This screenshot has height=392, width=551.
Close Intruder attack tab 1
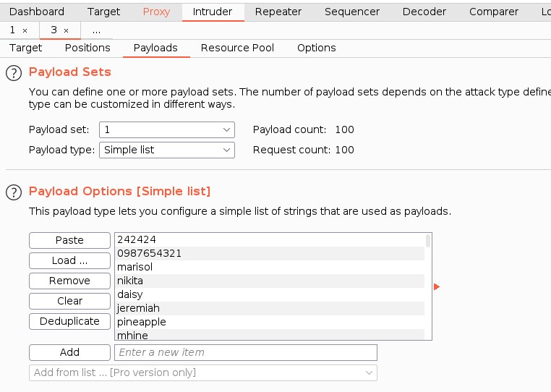(25, 30)
